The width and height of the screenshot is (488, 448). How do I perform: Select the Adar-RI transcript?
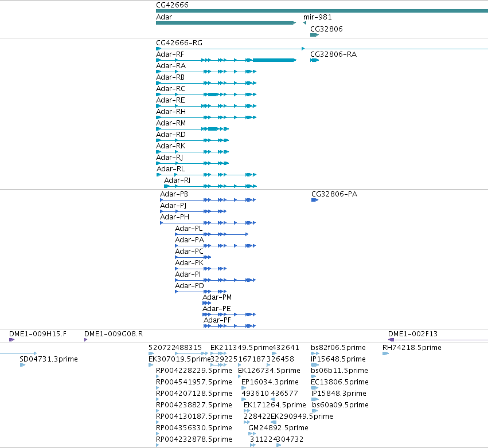(210, 186)
